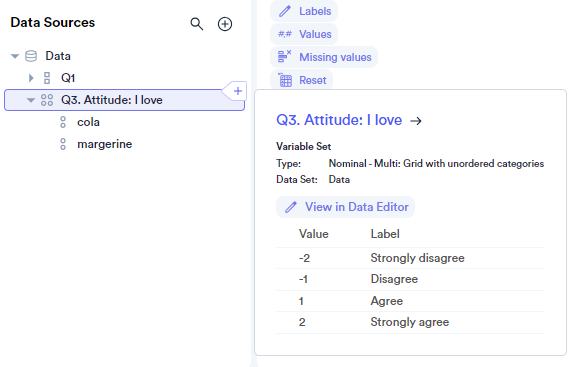Viewport: 582px width, 367px height.
Task: Open the Data Sources search magnifier
Action: click(x=197, y=24)
